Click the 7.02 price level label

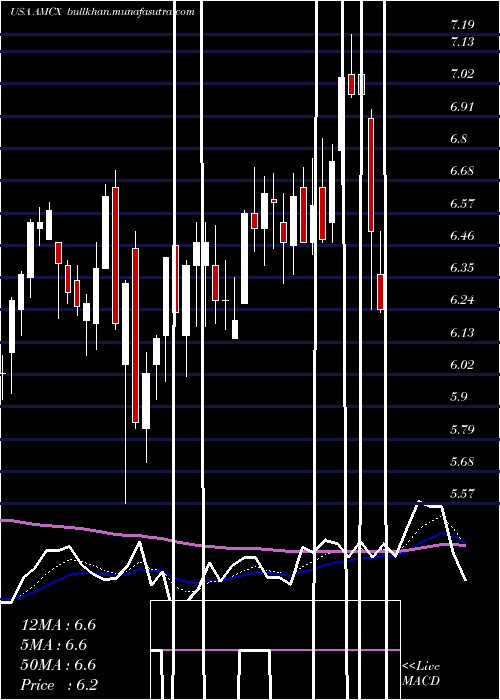click(462, 73)
